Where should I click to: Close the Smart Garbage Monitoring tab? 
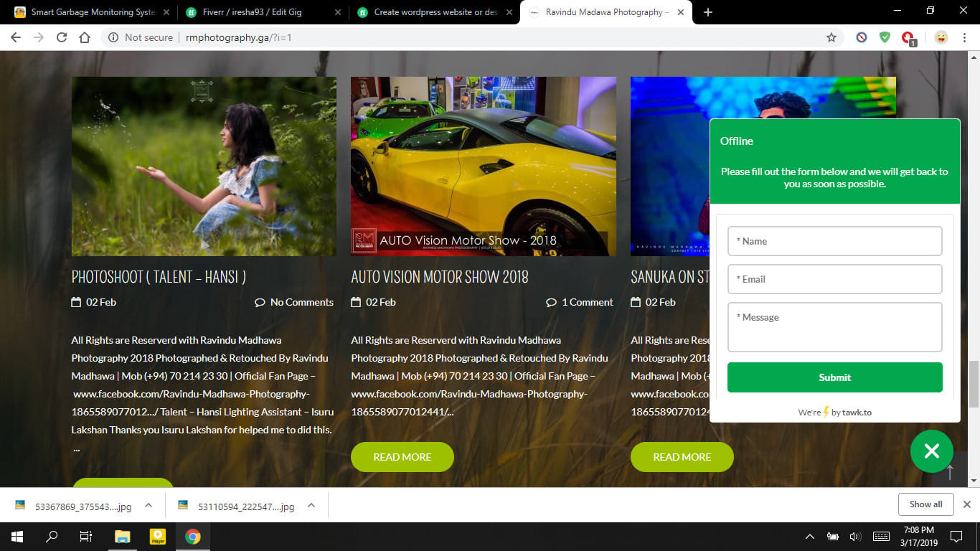point(166,12)
